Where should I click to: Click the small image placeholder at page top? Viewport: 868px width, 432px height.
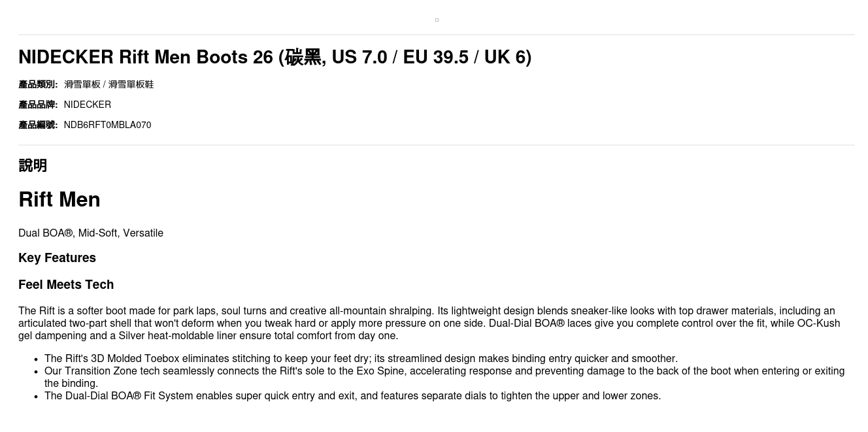(437, 20)
